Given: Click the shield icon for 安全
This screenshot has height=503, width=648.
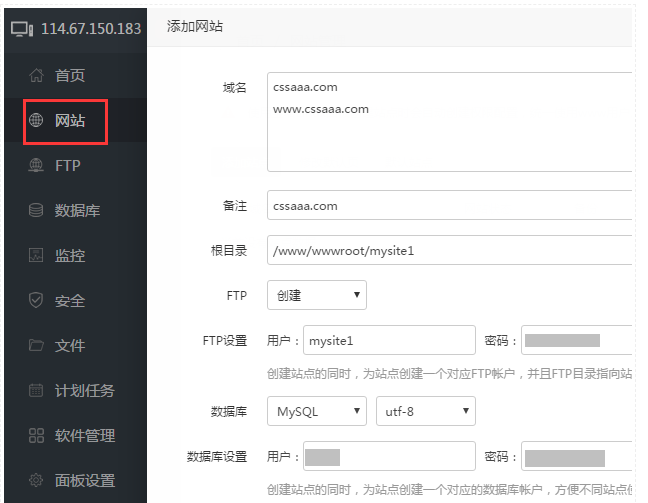Looking at the screenshot, I should pyautogui.click(x=36, y=300).
